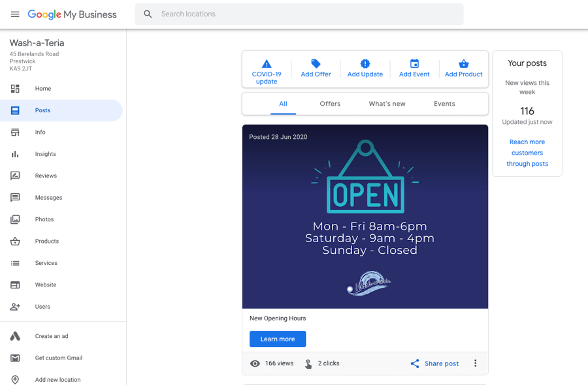Viewport: 588px width, 385px height.
Task: Click the COVID-19 update warning icon
Action: [x=267, y=64]
